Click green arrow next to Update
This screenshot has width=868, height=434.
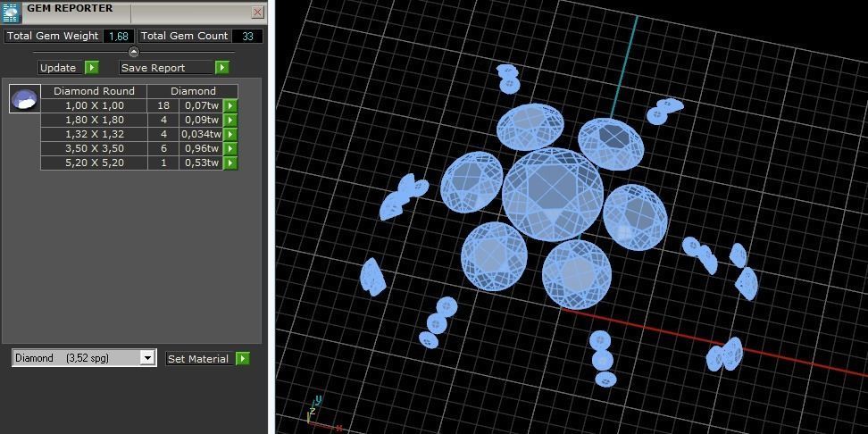(92, 68)
